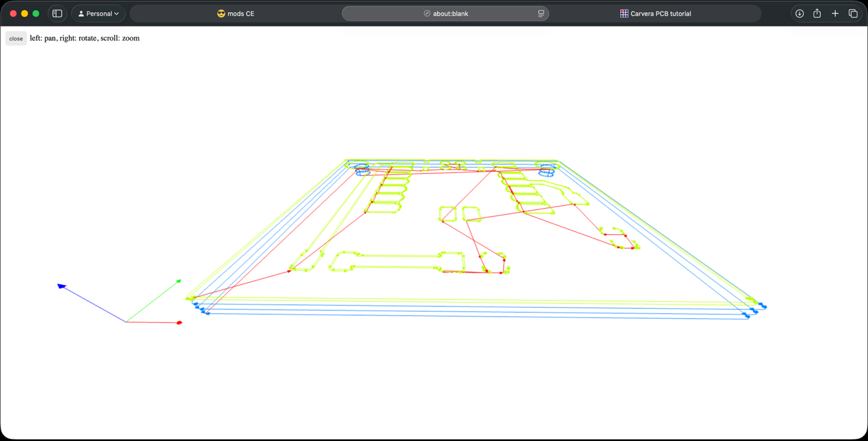This screenshot has height=441, width=868.
Task: Click the about:blank address bar
Action: [x=445, y=14]
